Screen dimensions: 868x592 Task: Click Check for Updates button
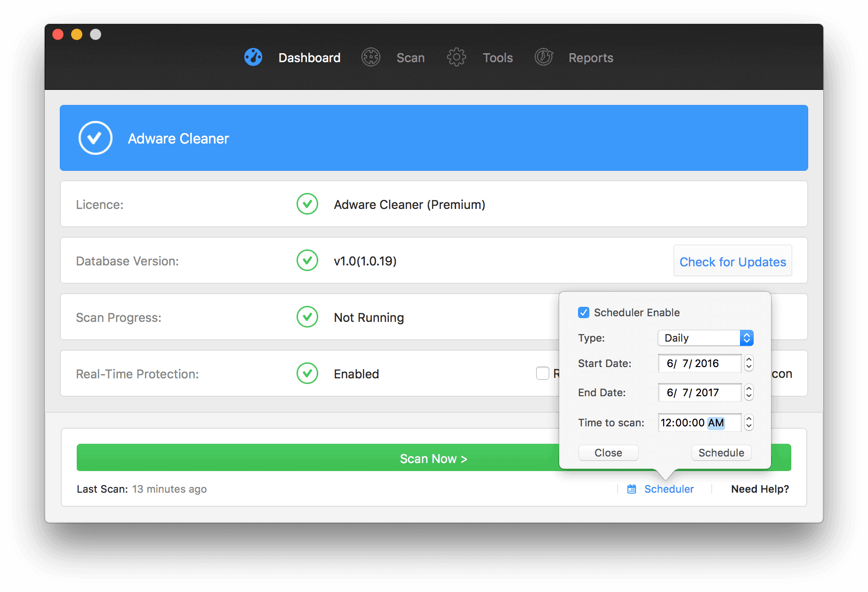tap(732, 262)
